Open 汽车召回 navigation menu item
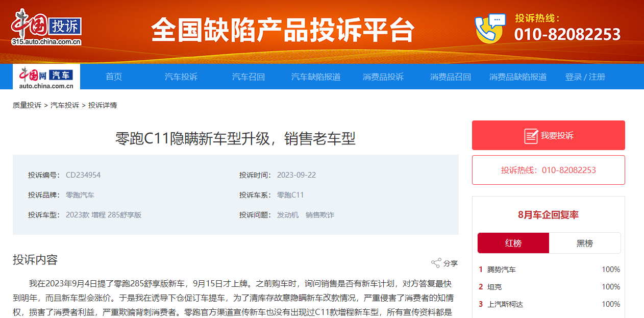This screenshot has height=318, width=644. tap(249, 77)
